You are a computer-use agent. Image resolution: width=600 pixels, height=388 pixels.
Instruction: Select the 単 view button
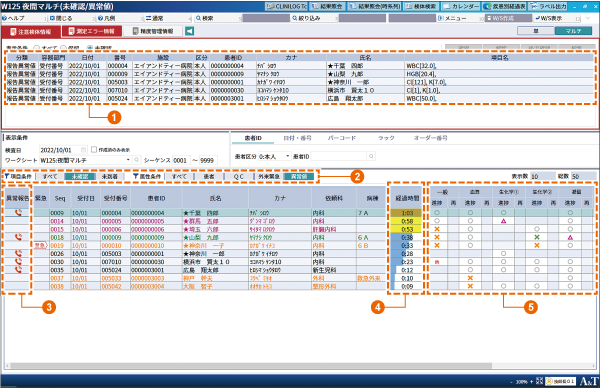(x=536, y=31)
